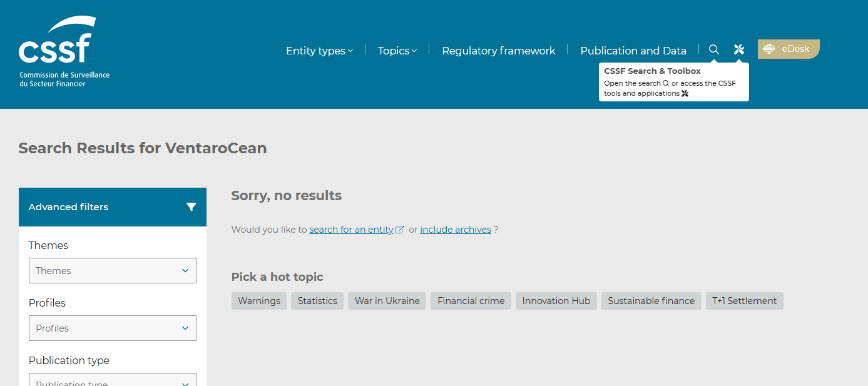Viewport: 868px width, 386px height.
Task: Select the Innovation Hub topic
Action: (x=556, y=301)
